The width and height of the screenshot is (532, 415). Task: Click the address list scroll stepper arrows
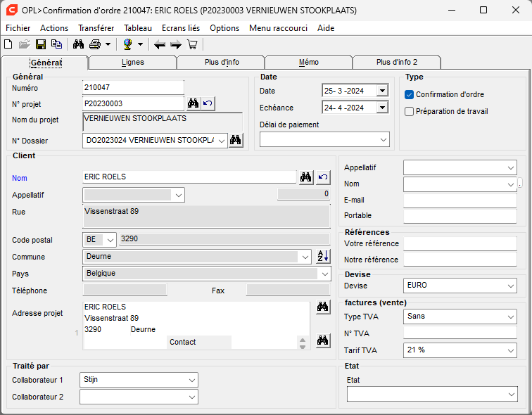303,343
